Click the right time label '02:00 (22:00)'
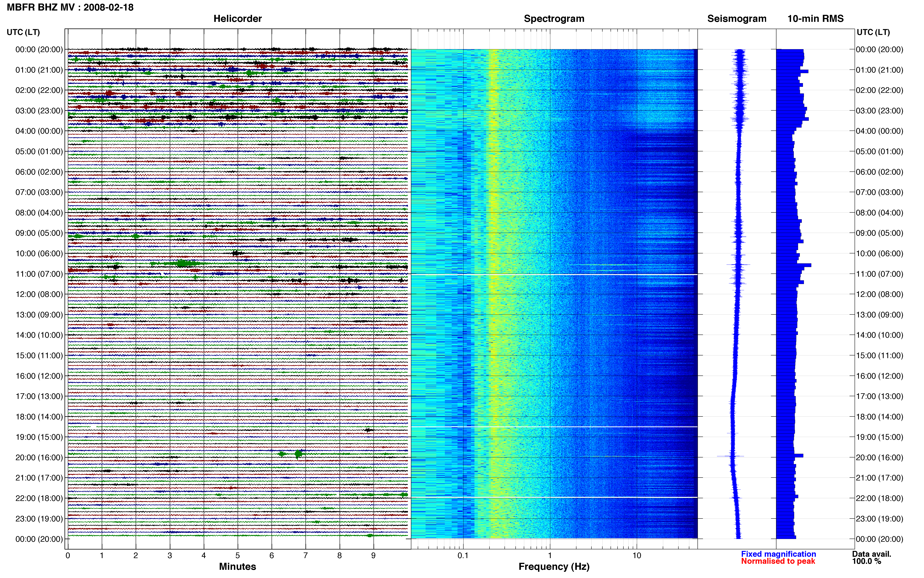The width and height of the screenshot is (924, 578). tap(879, 90)
